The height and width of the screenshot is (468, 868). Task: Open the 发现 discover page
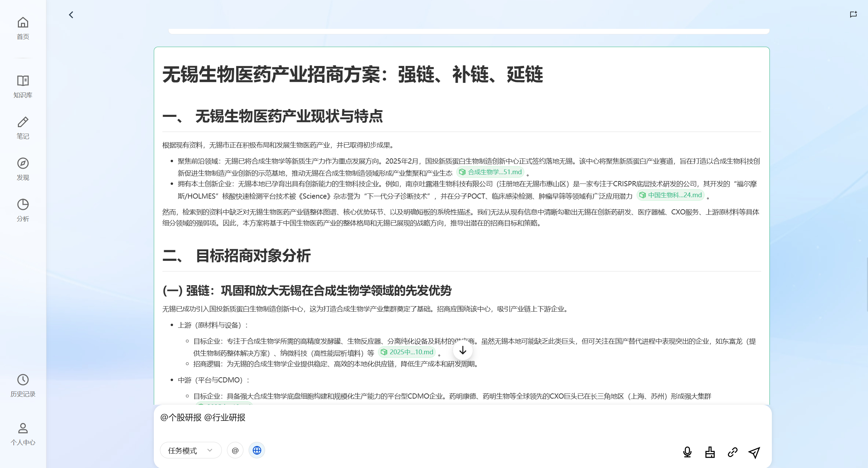(x=23, y=169)
